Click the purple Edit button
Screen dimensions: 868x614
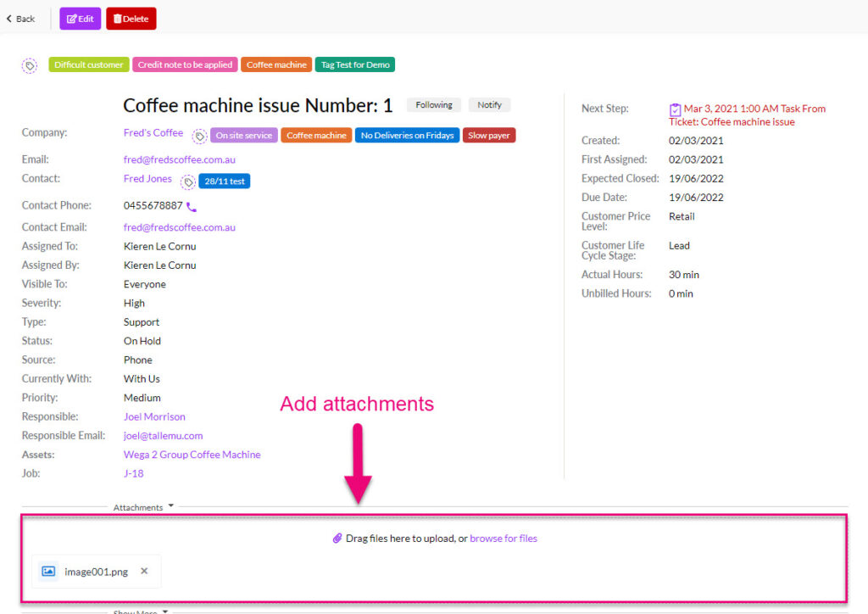coord(80,19)
